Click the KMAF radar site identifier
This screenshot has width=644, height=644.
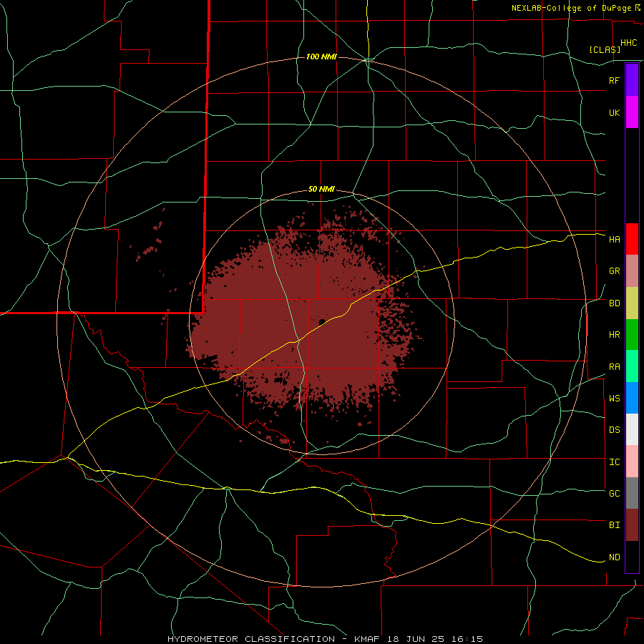click(x=367, y=639)
